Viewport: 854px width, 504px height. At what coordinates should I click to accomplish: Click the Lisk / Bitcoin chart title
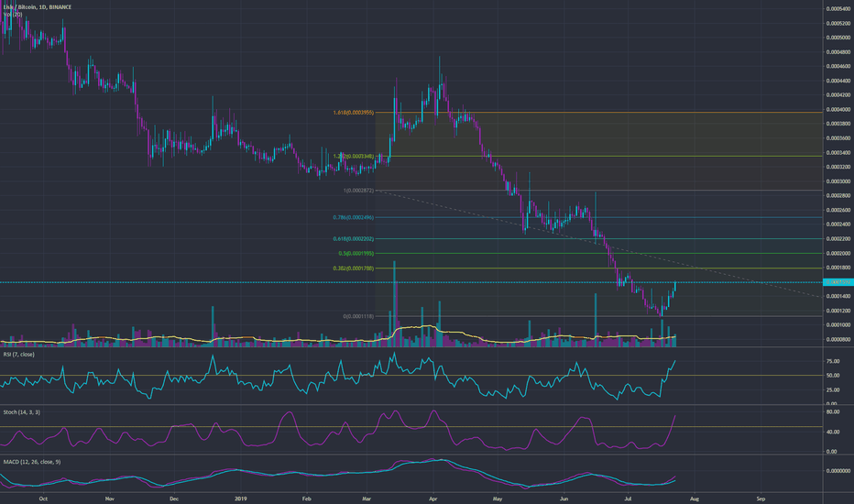(x=38, y=7)
